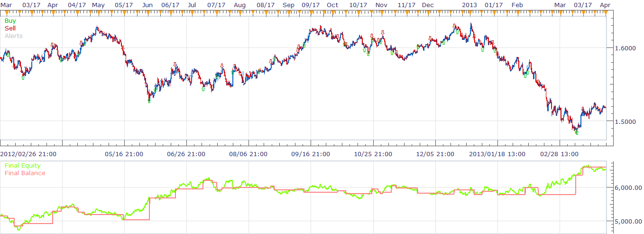Click the Feb month label on the timeline
The width and height of the screenshot is (644, 234).
pos(516,5)
